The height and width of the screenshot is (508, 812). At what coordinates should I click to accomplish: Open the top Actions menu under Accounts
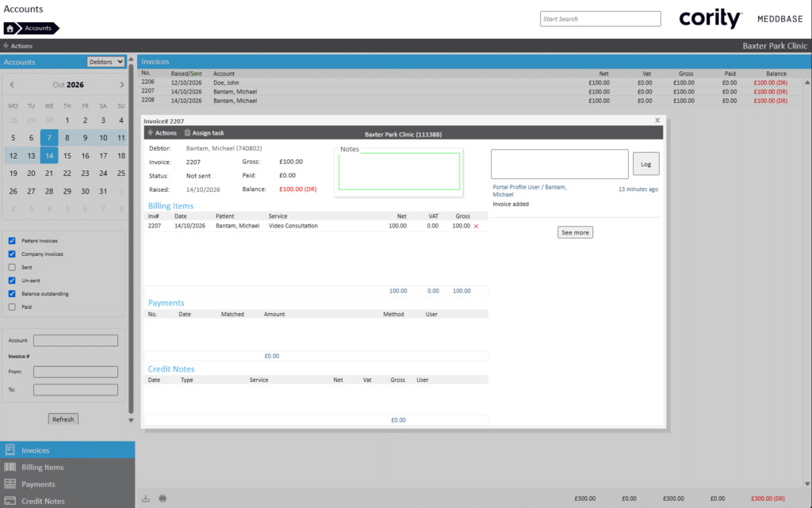17,46
